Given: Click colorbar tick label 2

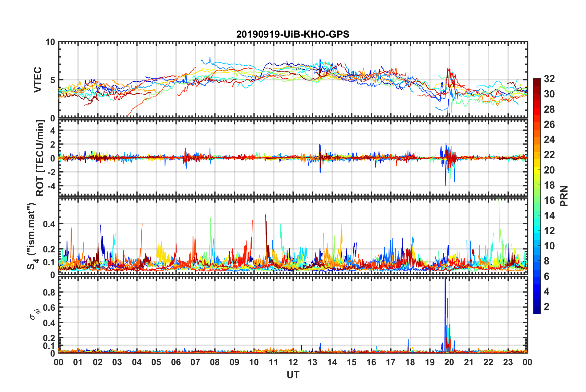Looking at the screenshot, I should click(546, 306).
